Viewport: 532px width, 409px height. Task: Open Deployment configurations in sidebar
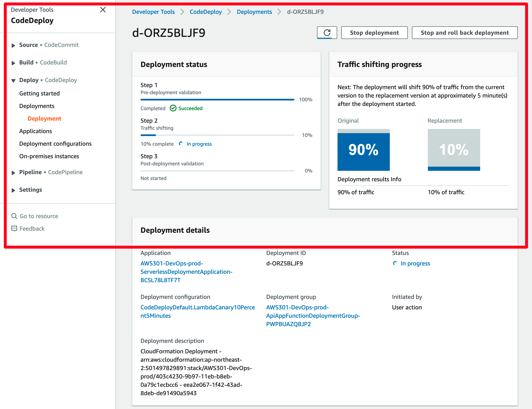55,144
